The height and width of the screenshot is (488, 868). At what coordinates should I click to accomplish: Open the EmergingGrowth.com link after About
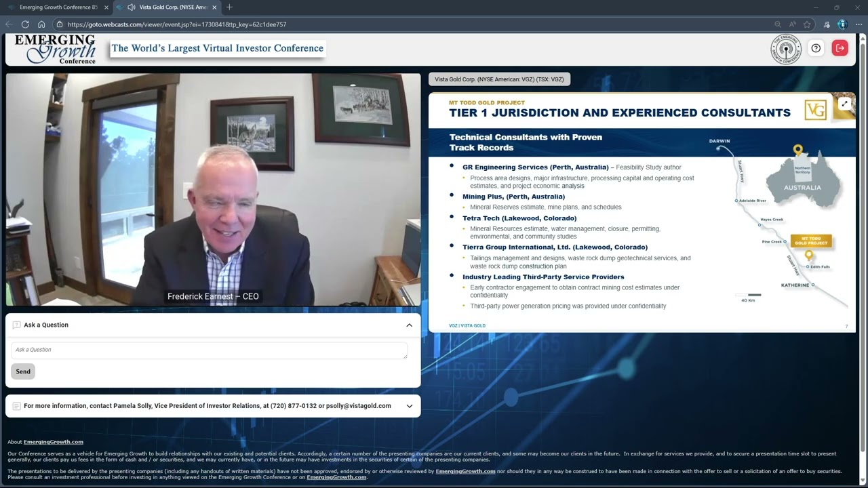[x=54, y=442]
